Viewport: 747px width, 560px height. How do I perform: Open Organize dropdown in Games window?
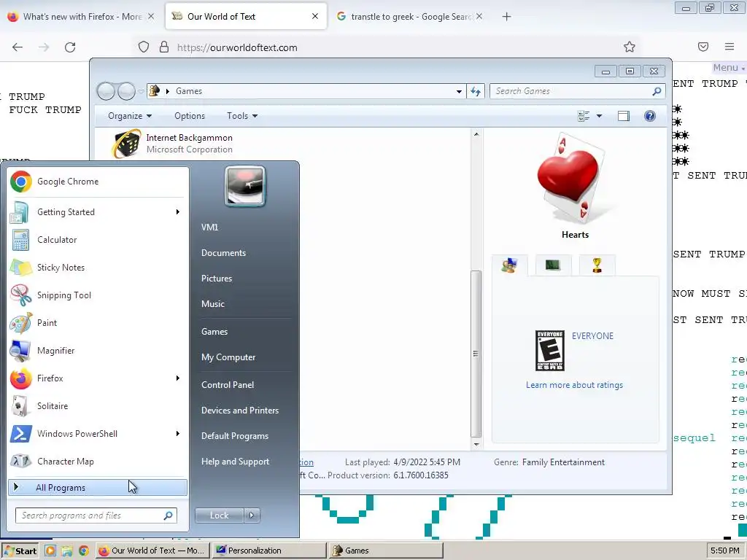pyautogui.click(x=130, y=116)
